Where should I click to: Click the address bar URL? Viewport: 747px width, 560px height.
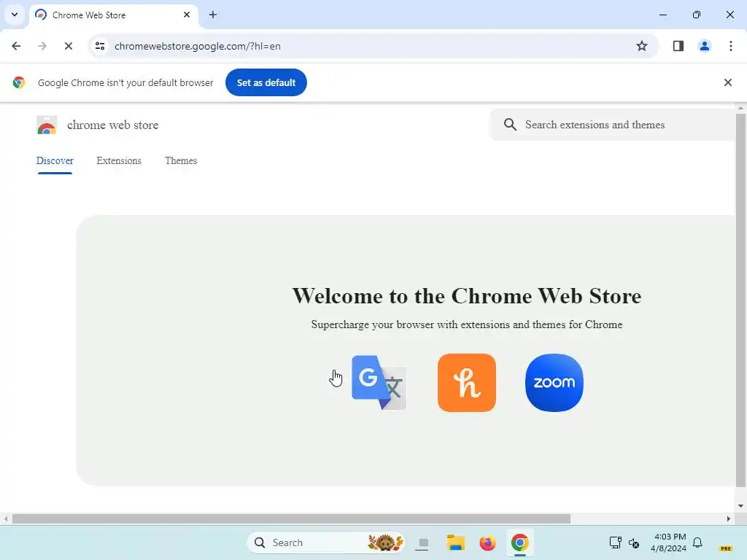(197, 46)
